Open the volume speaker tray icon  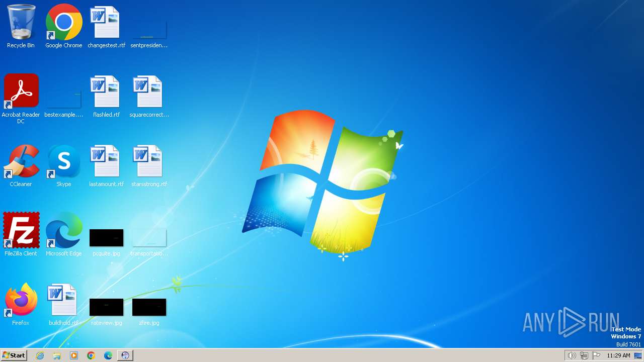572,355
